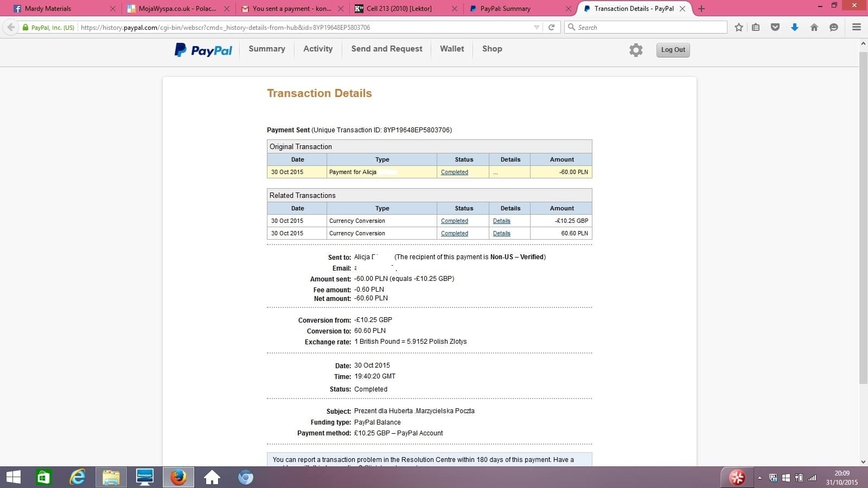Click the Transaction Details heading
The image size is (868, 488).
320,93
